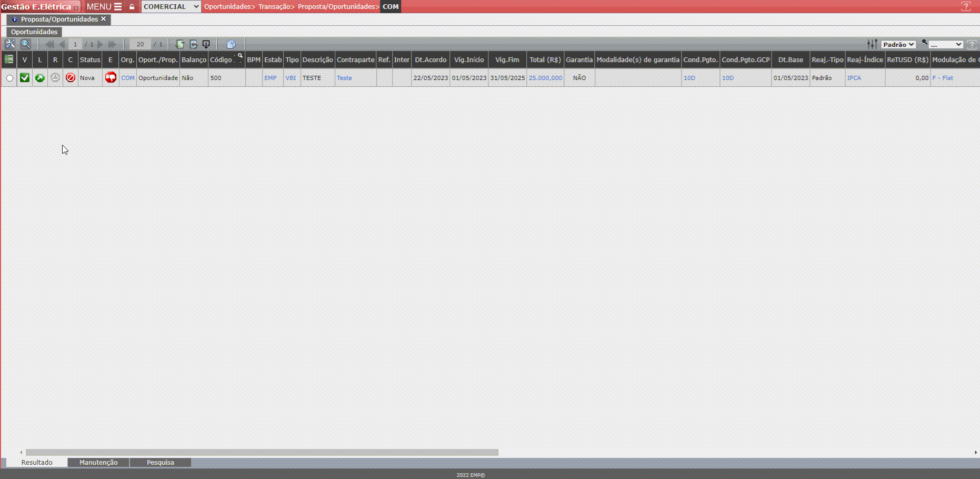This screenshot has height=479, width=980.
Task: Open the tools configuration icon on the toolbar
Action: tap(10, 44)
